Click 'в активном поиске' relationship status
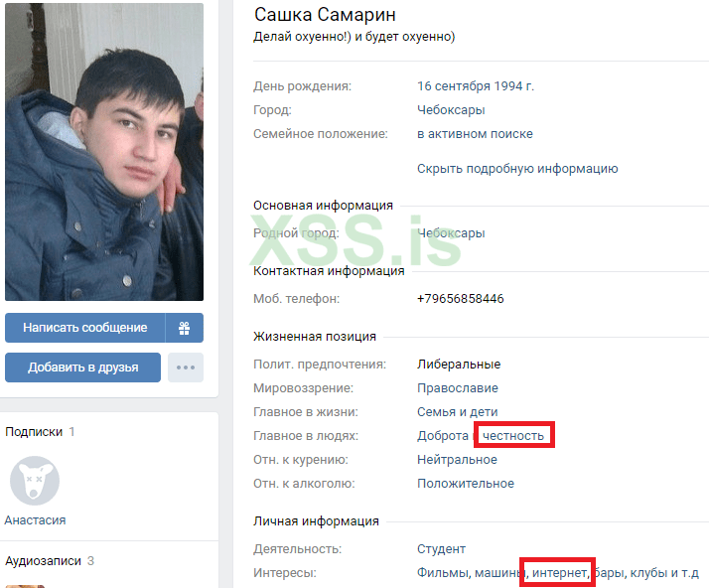The width and height of the screenshot is (709, 588). [475, 134]
